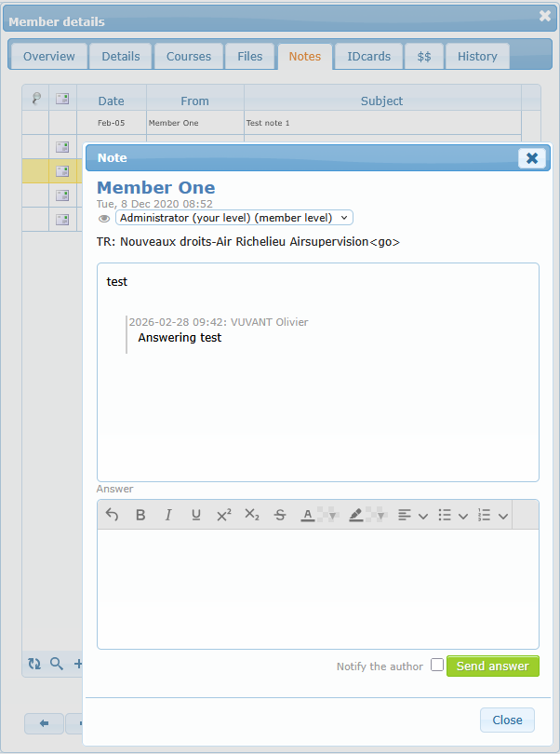Open the note visibility level dropdown
The height and width of the screenshot is (754, 560).
[233, 218]
